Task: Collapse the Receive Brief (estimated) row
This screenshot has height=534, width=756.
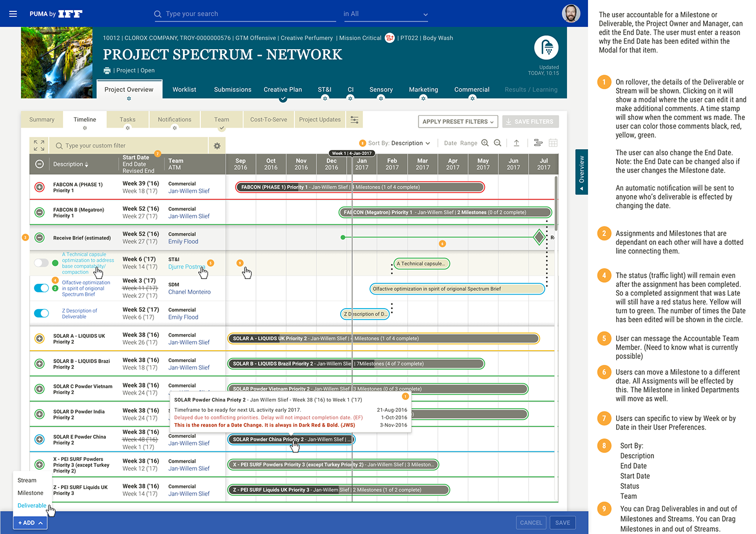Action: point(39,237)
